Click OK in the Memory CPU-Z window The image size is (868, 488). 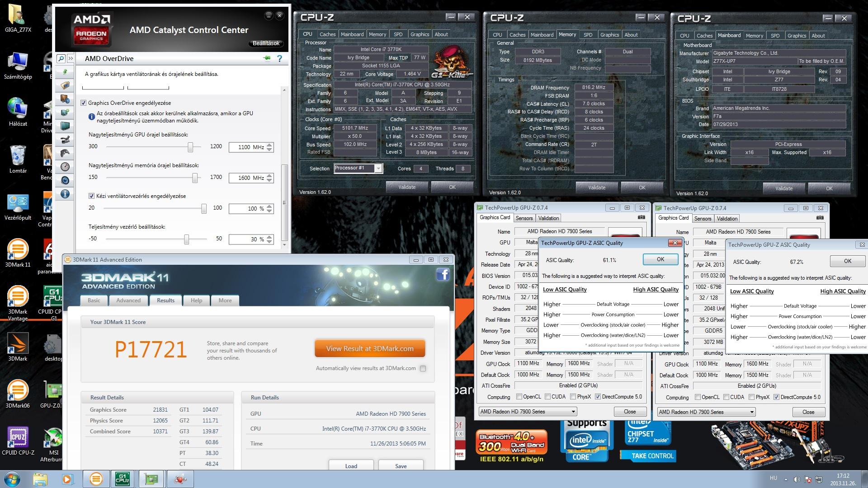[x=642, y=188]
